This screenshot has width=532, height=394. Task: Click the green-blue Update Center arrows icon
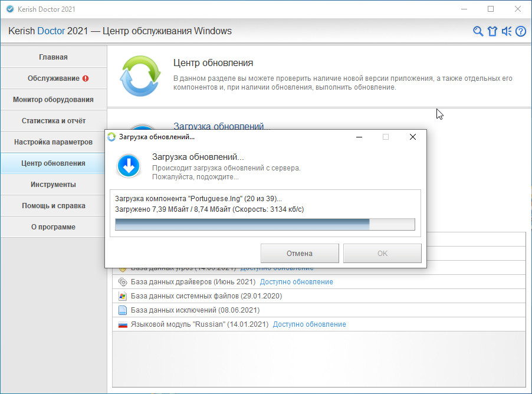140,75
